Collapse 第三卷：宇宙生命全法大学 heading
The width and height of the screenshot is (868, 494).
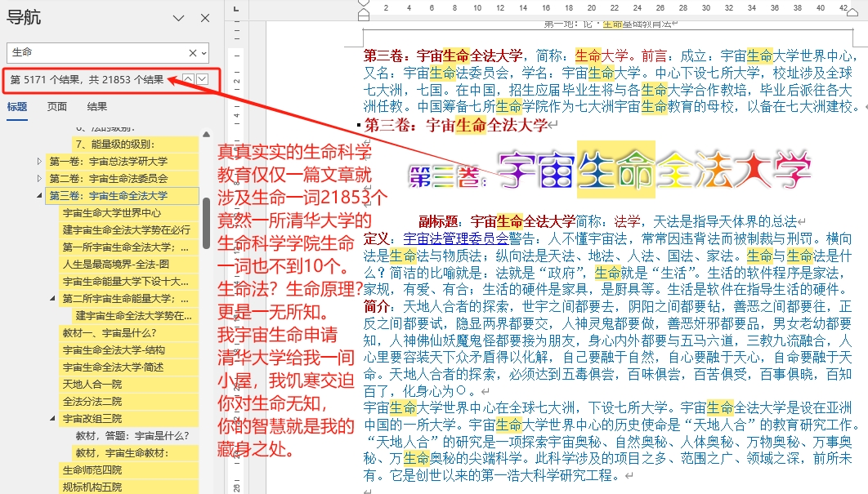pos(39,196)
